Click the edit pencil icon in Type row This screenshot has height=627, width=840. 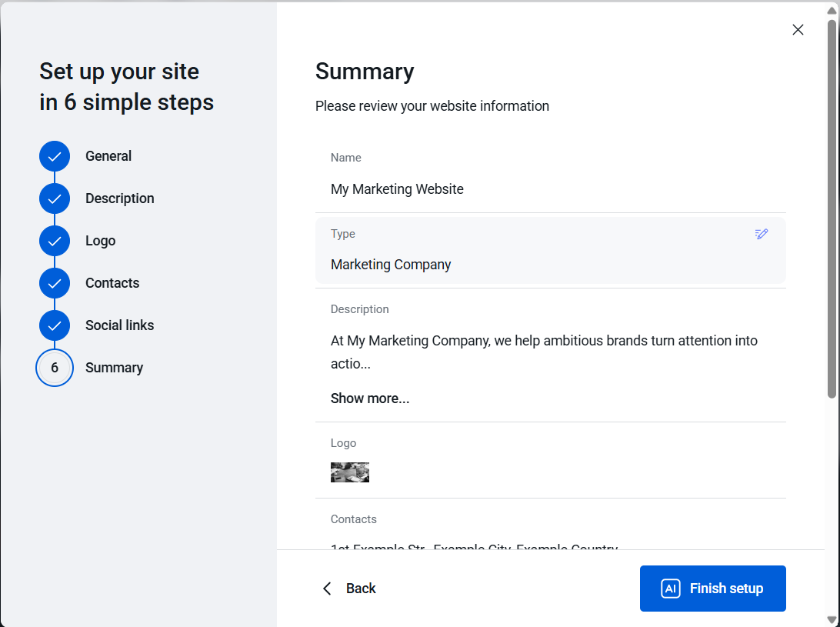click(x=762, y=234)
